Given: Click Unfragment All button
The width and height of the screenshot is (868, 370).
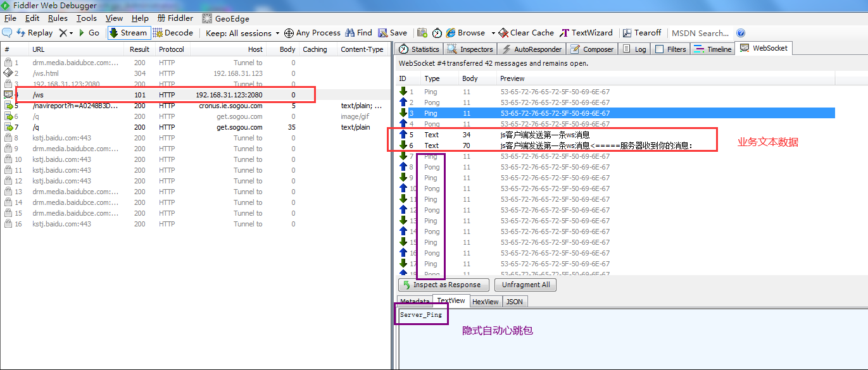Looking at the screenshot, I should tap(525, 285).
